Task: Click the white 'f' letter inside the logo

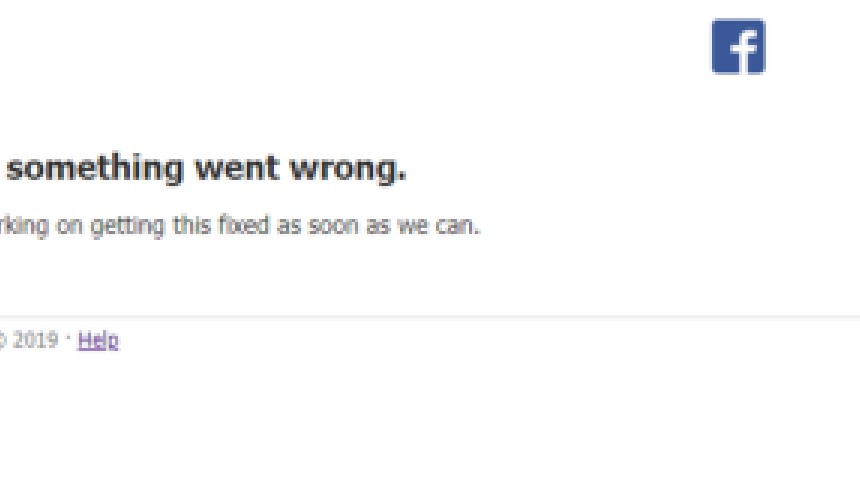Action: tap(745, 51)
